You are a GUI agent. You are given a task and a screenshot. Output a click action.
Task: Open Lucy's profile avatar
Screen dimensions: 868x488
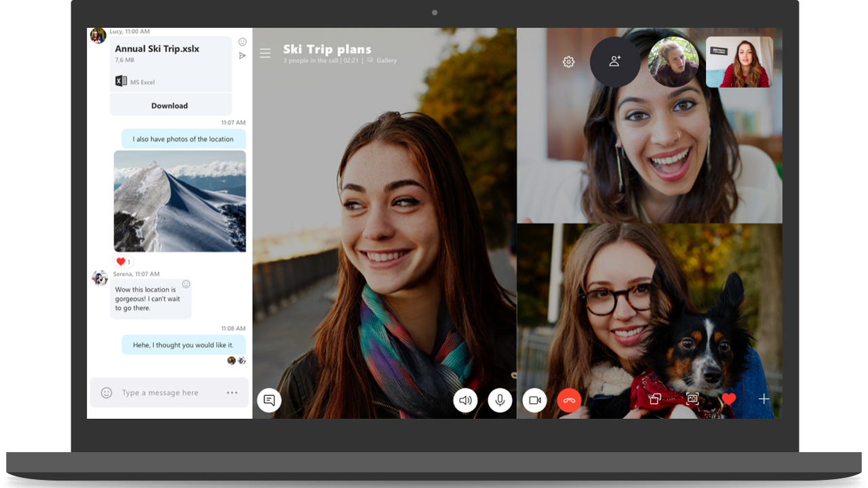coord(98,35)
